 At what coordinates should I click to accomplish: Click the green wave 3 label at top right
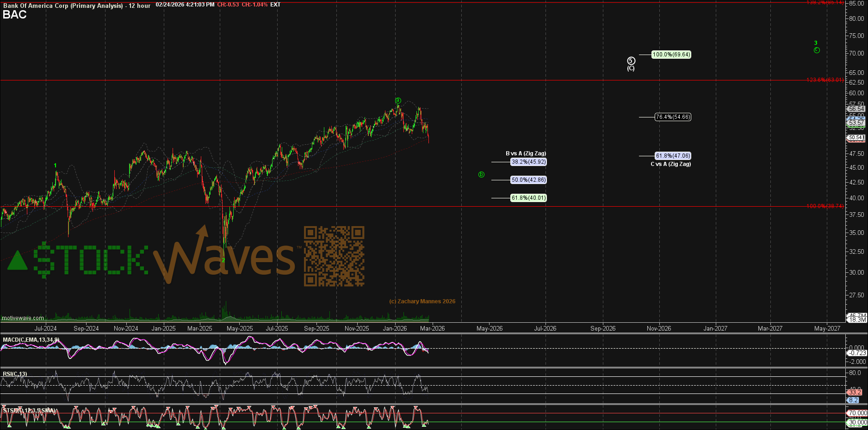click(x=816, y=43)
